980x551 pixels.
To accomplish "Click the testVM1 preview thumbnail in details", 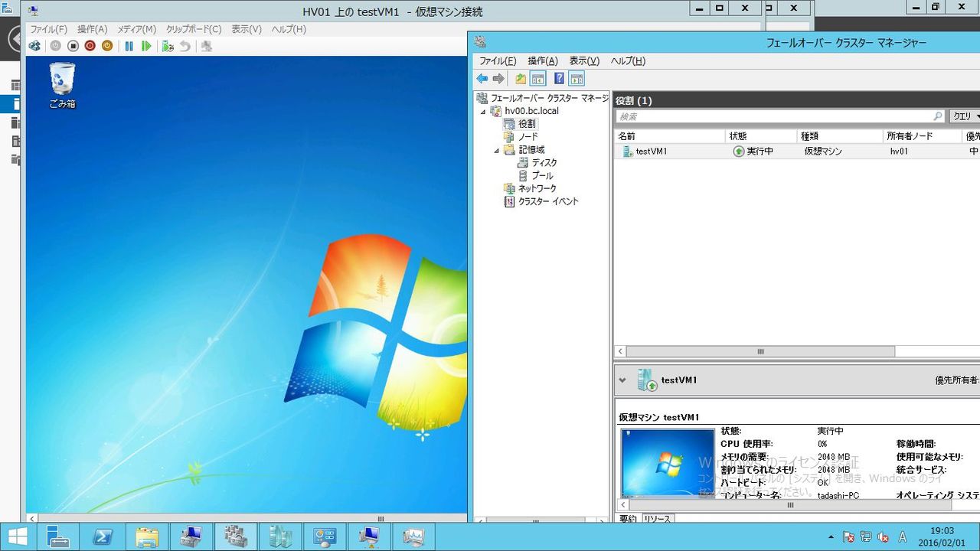I will tap(668, 464).
